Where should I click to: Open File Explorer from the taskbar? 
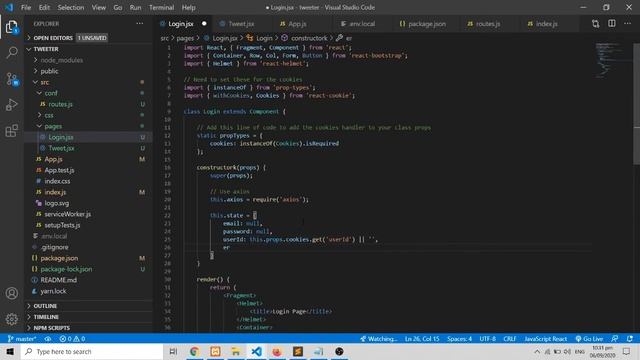tap(236, 351)
